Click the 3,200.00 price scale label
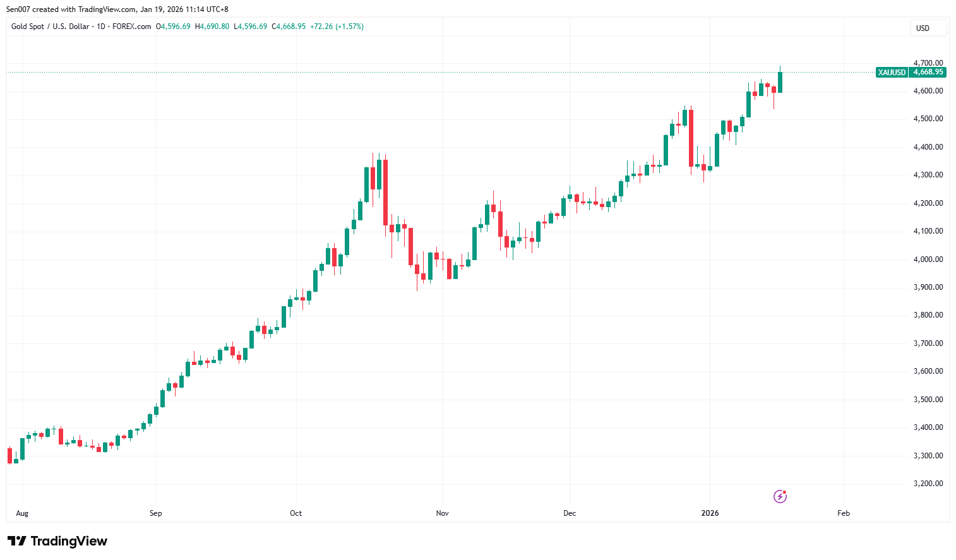This screenshot has width=956, height=560. 928,484
